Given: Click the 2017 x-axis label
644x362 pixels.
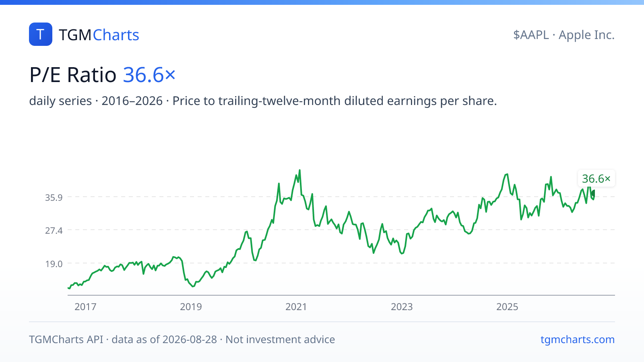Looking at the screenshot, I should 85,307.
